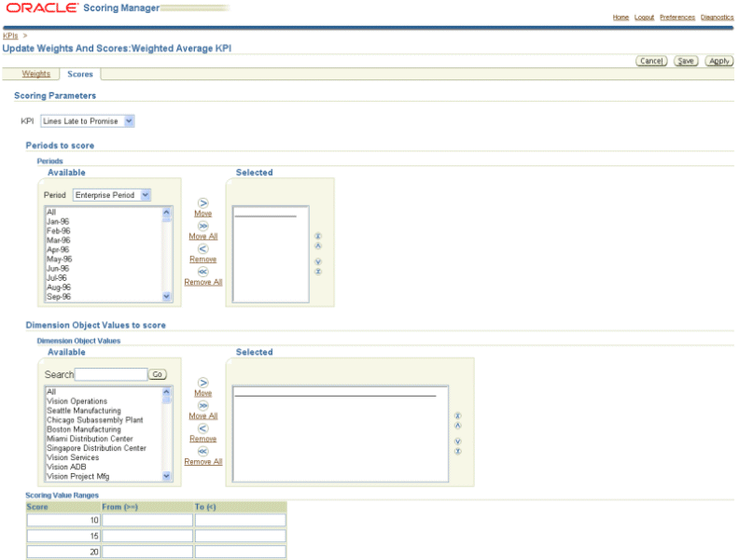This screenshot has width=739, height=560.
Task: Select Jan-96 in available periods
Action: 58,221
